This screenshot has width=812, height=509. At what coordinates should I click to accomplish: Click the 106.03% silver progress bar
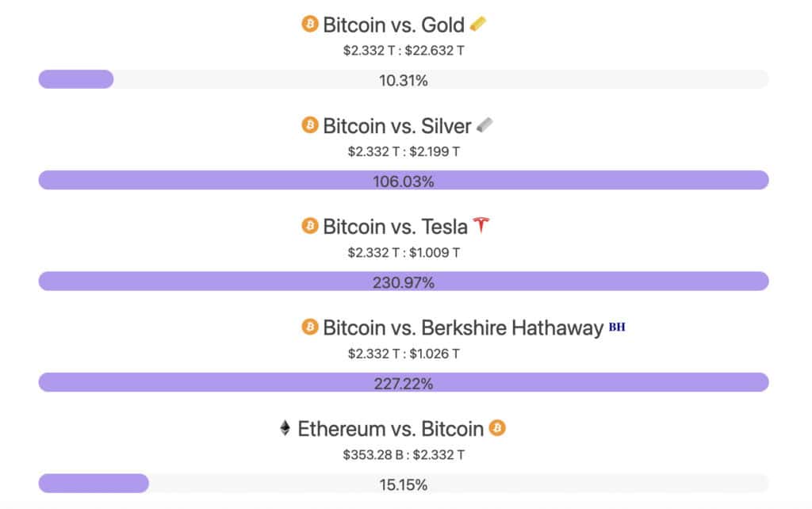404,180
